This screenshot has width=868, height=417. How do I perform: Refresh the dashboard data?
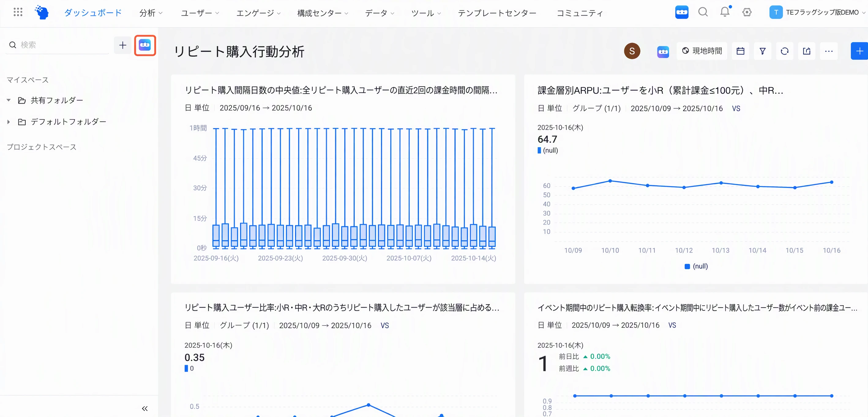[785, 51]
